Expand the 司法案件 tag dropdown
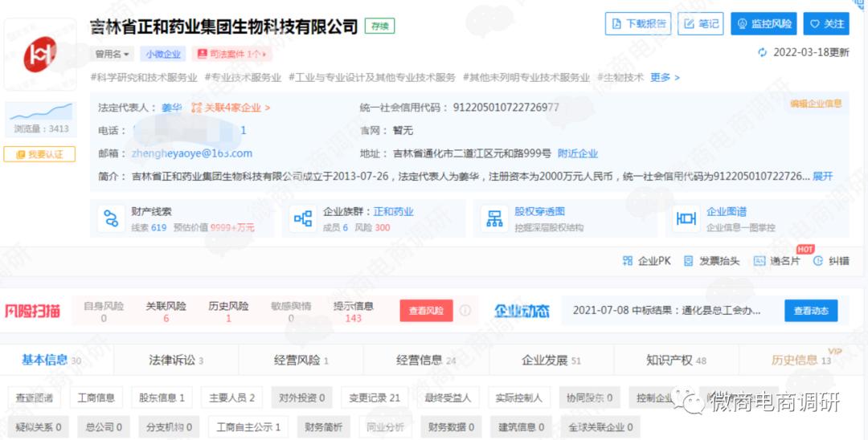The width and height of the screenshot is (868, 440). pos(229,54)
